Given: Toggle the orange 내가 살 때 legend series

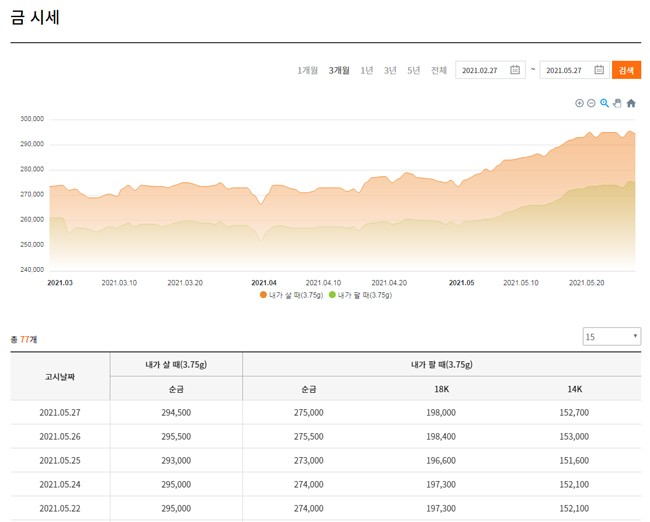Looking at the screenshot, I should tap(291, 295).
